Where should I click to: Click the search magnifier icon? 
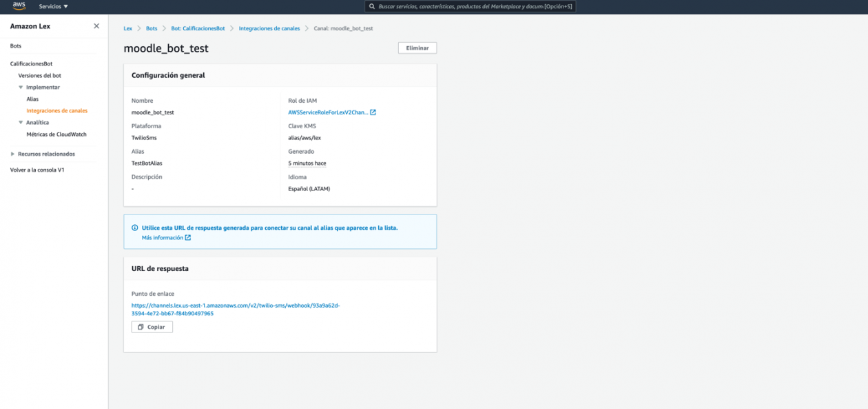[373, 6]
